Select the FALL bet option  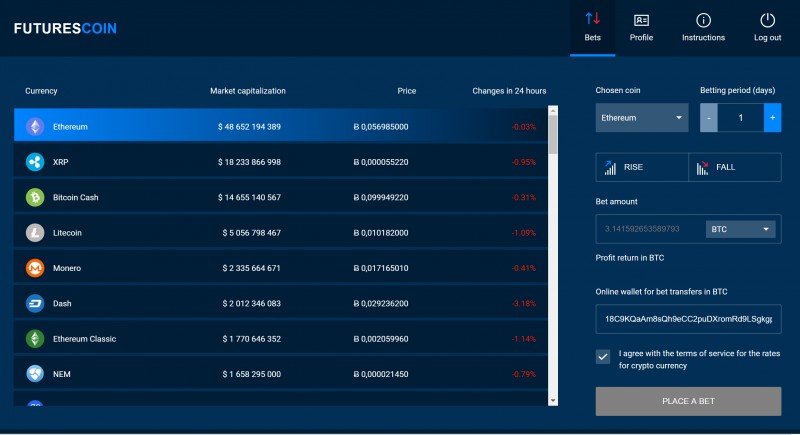pos(735,167)
